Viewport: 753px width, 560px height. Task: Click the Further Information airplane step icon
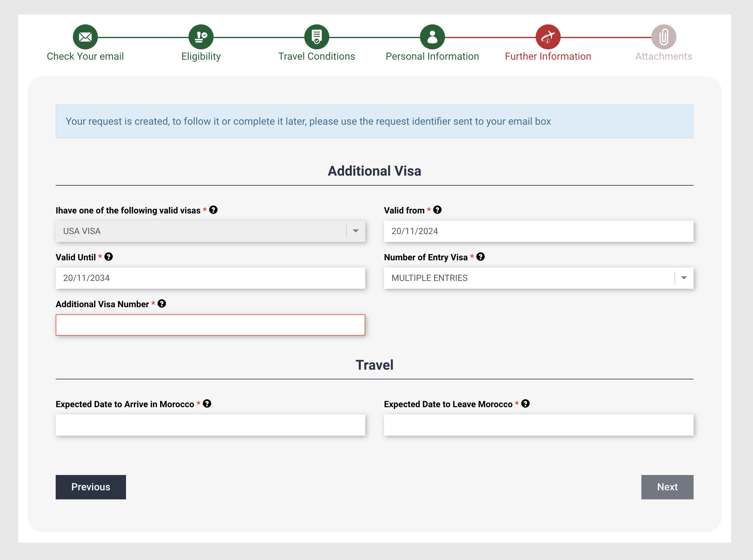tap(548, 37)
